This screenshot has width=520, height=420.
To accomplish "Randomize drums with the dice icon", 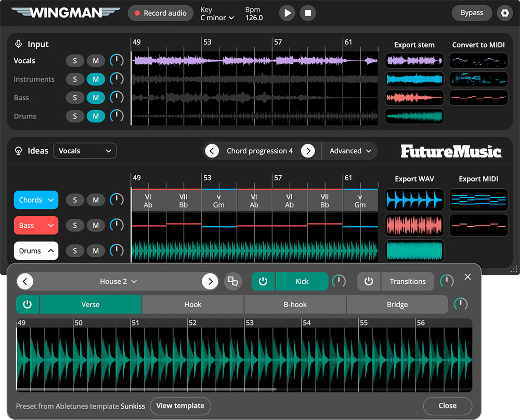I will click(233, 281).
